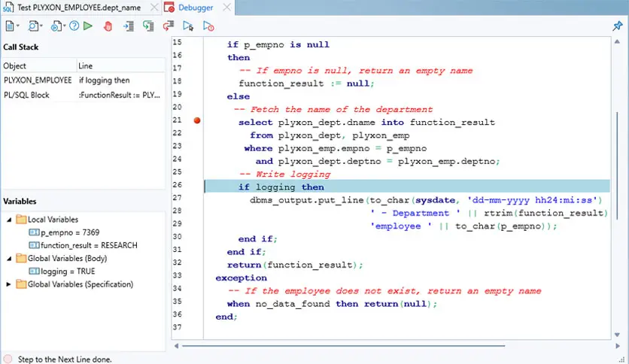Click the red breakpoint on line 21

197,120
